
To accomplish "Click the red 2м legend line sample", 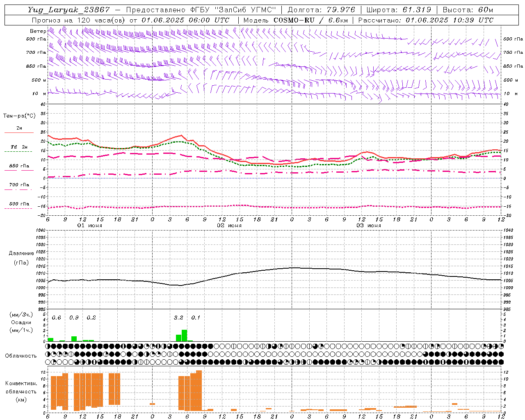I will pos(19,133).
